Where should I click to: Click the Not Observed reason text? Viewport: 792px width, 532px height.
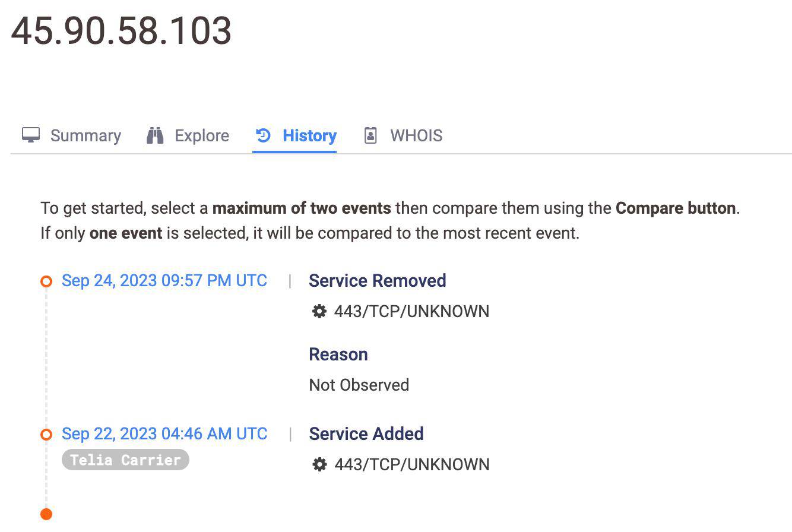pyautogui.click(x=359, y=385)
